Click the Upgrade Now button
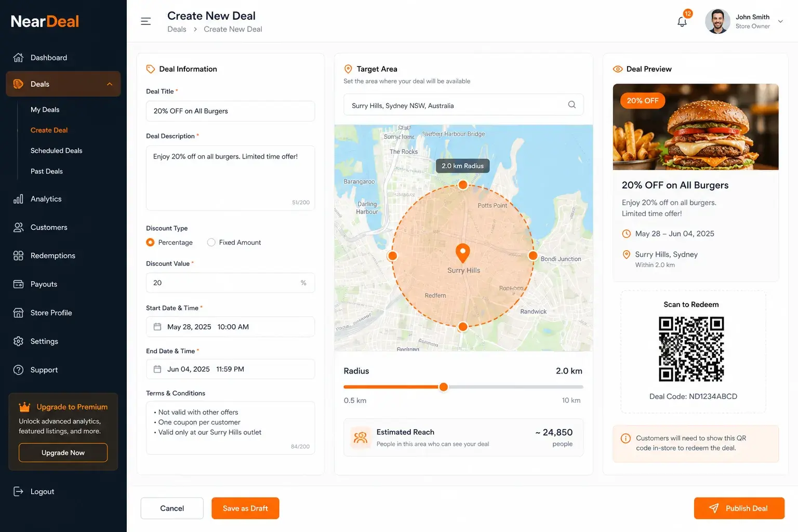The width and height of the screenshot is (798, 532). tap(63, 453)
